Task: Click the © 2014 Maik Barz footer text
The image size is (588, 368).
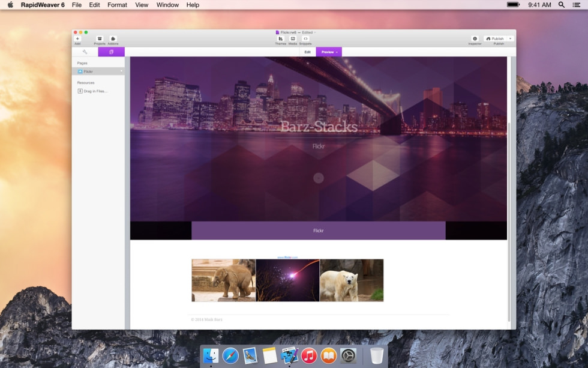Action: point(206,319)
